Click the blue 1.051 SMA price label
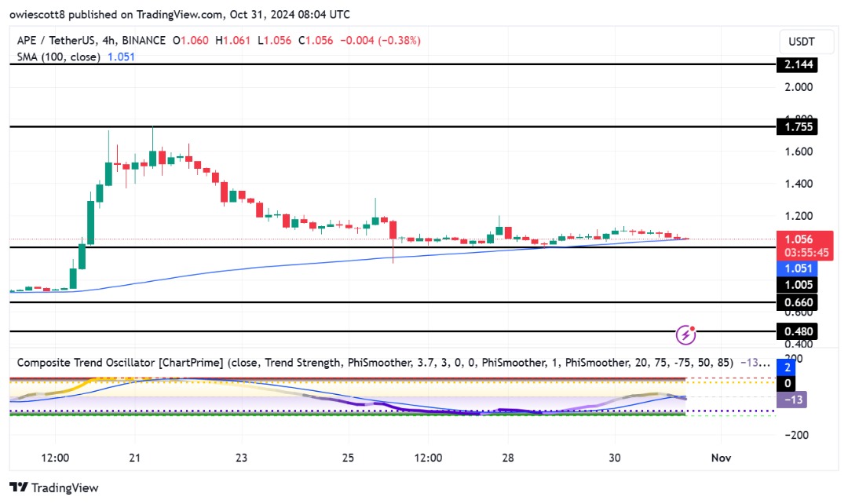 pos(797,268)
